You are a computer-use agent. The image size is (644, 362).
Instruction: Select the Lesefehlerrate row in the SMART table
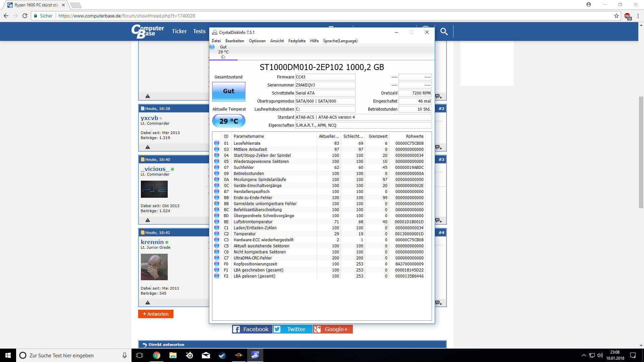click(x=247, y=143)
